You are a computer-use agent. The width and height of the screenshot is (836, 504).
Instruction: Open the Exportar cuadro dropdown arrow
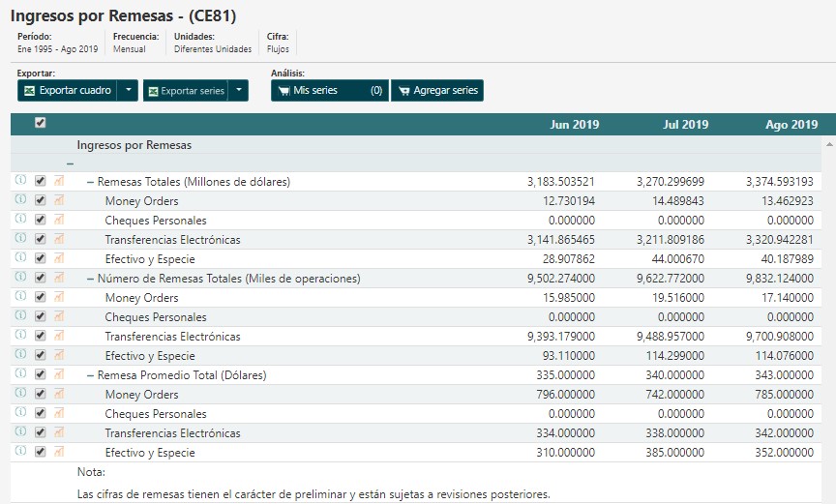(129, 91)
